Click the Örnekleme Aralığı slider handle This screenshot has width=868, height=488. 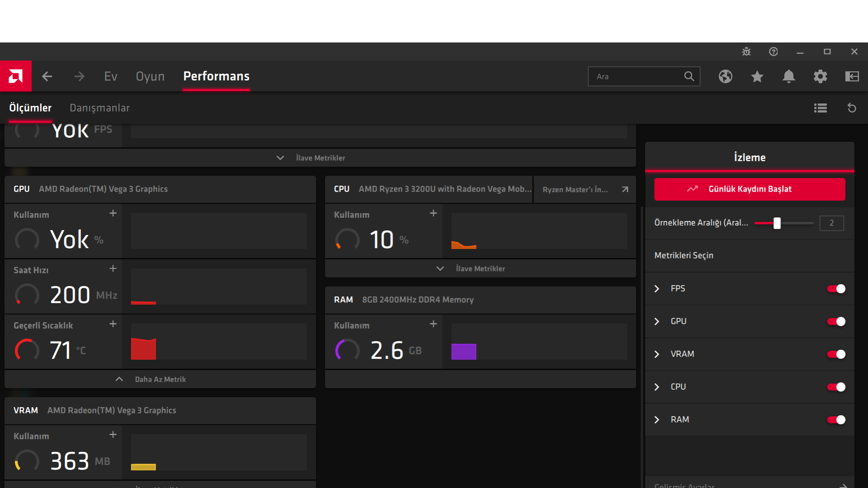[x=777, y=223]
